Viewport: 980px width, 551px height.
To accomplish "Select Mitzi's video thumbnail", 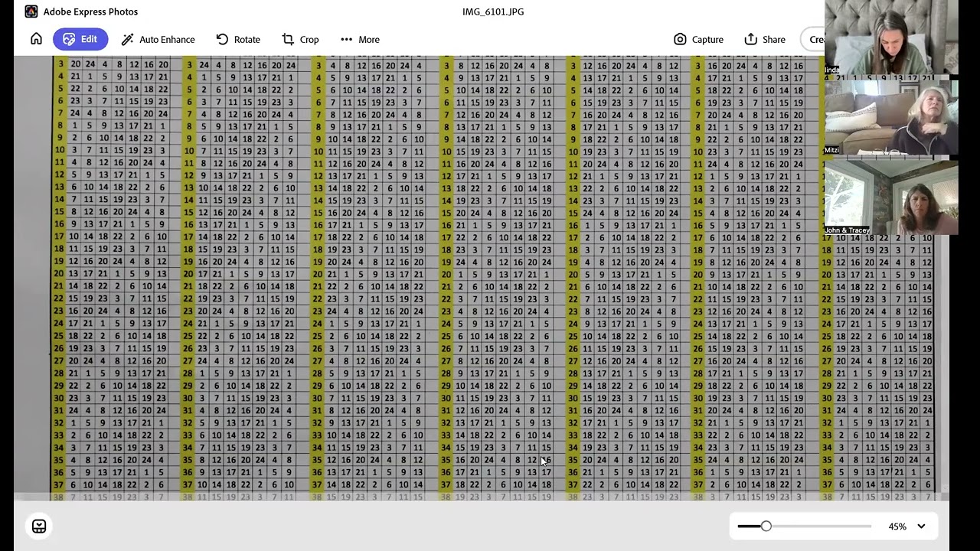I will tap(891, 117).
